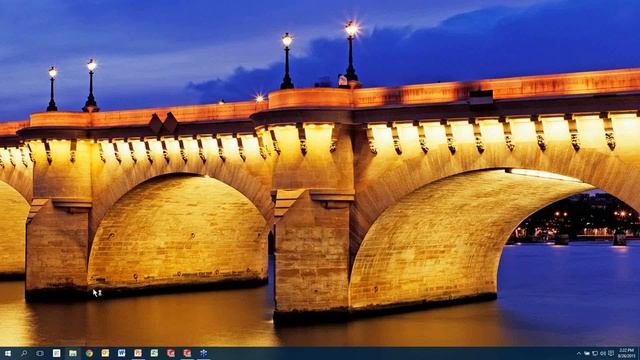This screenshot has width=640, height=360.
Task: Open the blue snowflake-like taskbar app
Action: pyautogui.click(x=203, y=353)
